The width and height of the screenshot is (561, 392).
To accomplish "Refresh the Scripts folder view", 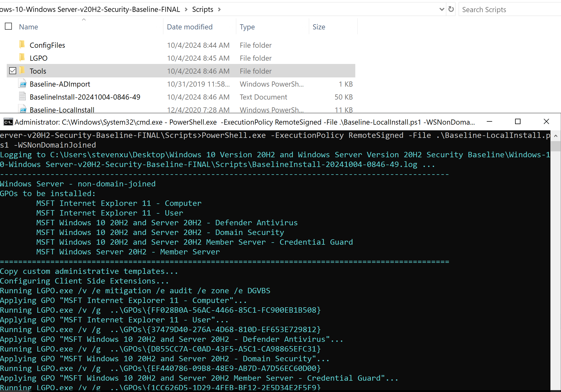I will tap(451, 9).
